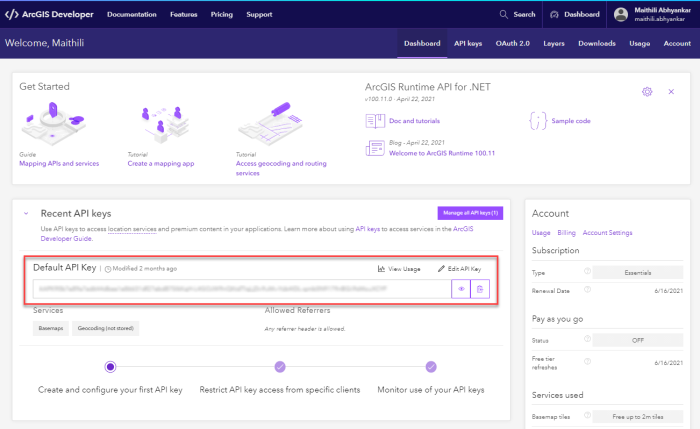The width and height of the screenshot is (700, 429).
Task: Reveal the API key with the eye icon
Action: (461, 289)
